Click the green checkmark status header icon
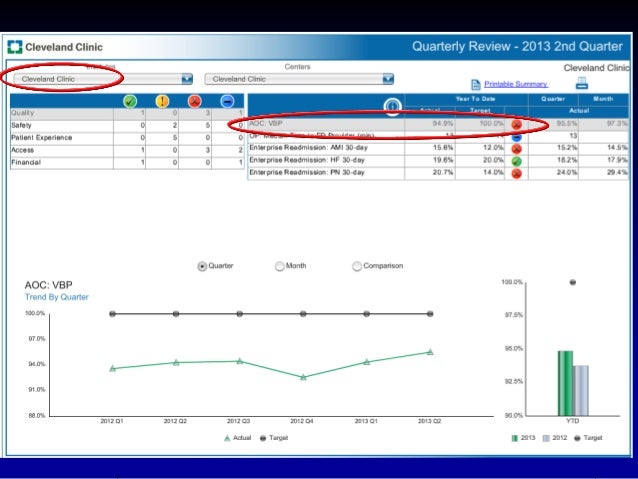 (x=130, y=101)
